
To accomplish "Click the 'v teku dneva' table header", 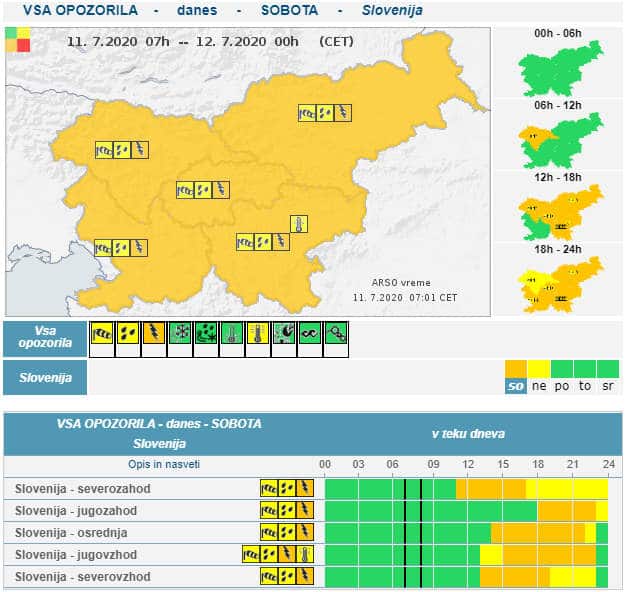I will tap(468, 434).
